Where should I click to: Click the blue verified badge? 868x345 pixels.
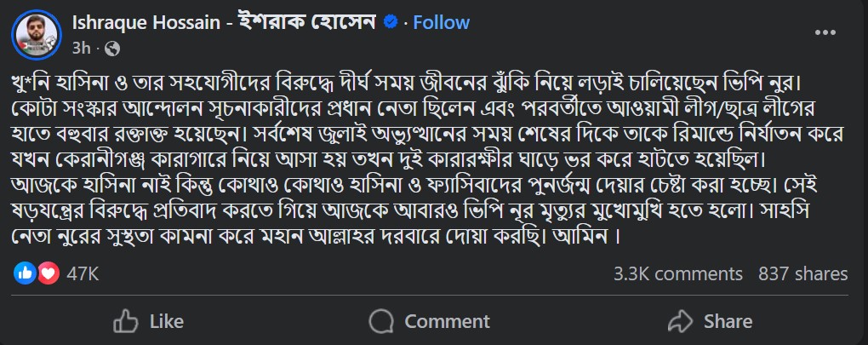click(x=390, y=23)
